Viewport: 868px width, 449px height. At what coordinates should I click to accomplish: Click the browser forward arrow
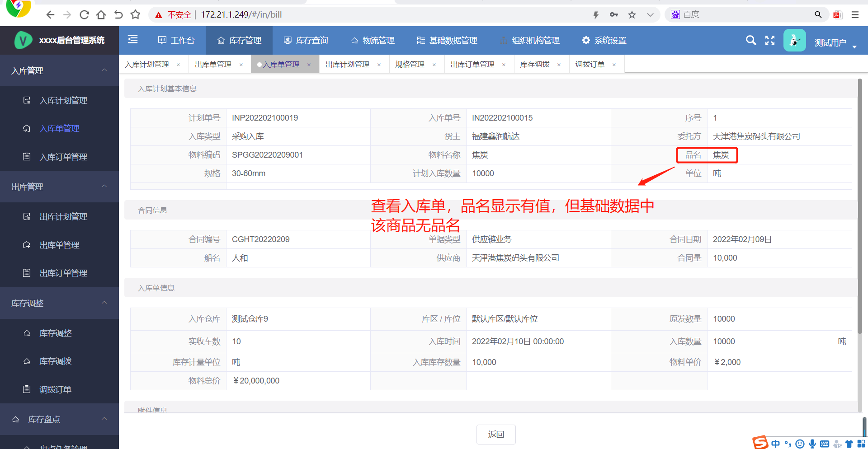[67, 15]
